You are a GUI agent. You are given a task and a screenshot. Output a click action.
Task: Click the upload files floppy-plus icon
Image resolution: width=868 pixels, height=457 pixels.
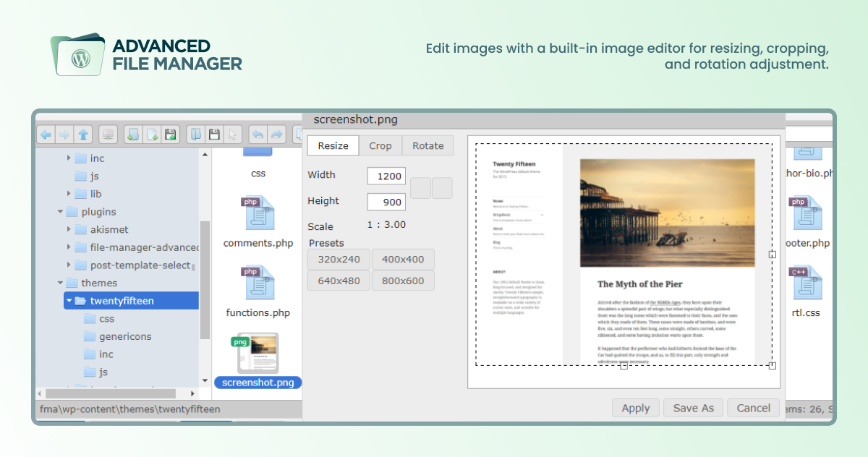171,134
